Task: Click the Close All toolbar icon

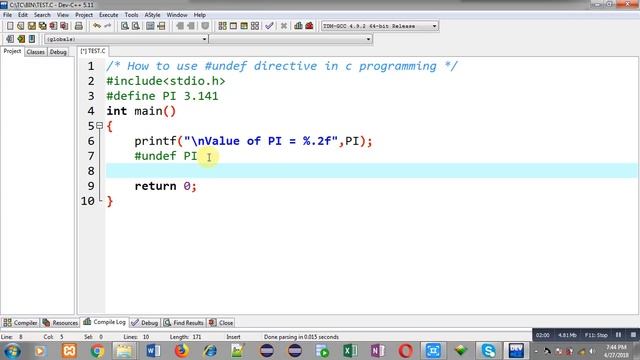Action: point(64,26)
